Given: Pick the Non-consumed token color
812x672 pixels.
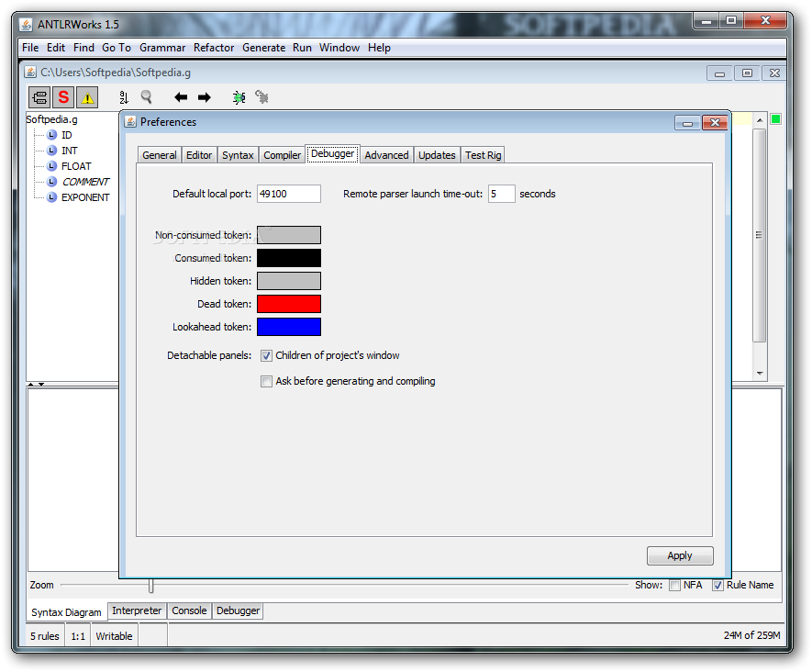Looking at the screenshot, I should 289,235.
